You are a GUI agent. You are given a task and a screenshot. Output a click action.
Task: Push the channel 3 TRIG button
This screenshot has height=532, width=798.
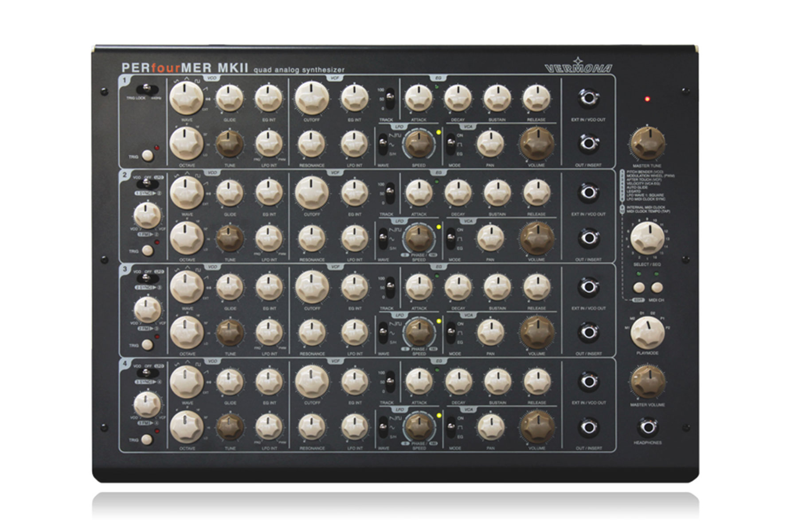coord(147,345)
